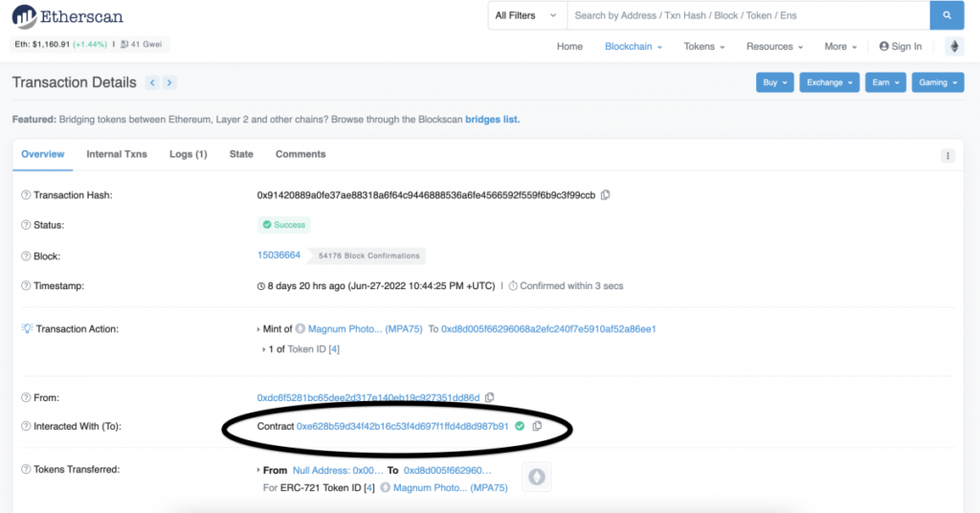Open the bridges list link
980x513 pixels.
tap(492, 120)
